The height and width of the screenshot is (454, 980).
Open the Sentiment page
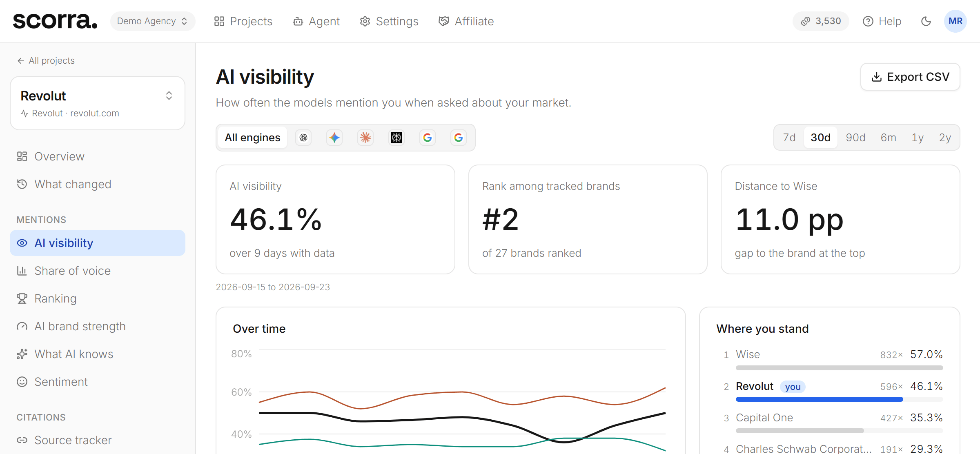[x=98, y=382]
